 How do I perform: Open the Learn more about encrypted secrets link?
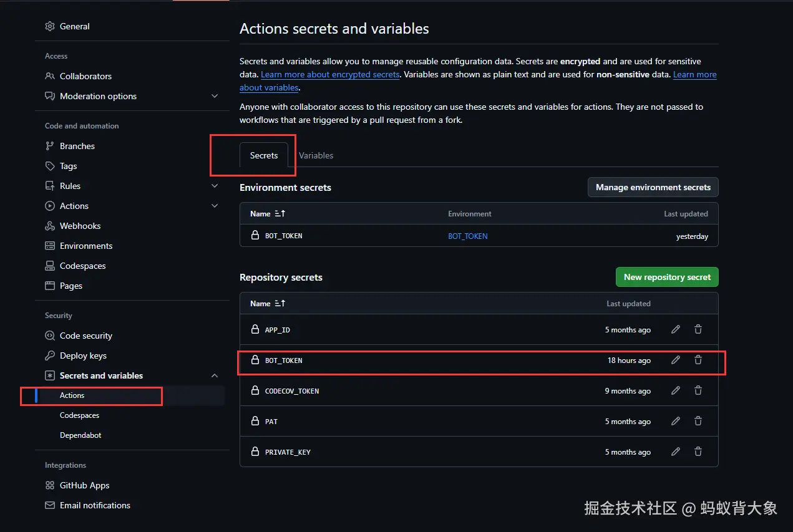pyautogui.click(x=330, y=75)
